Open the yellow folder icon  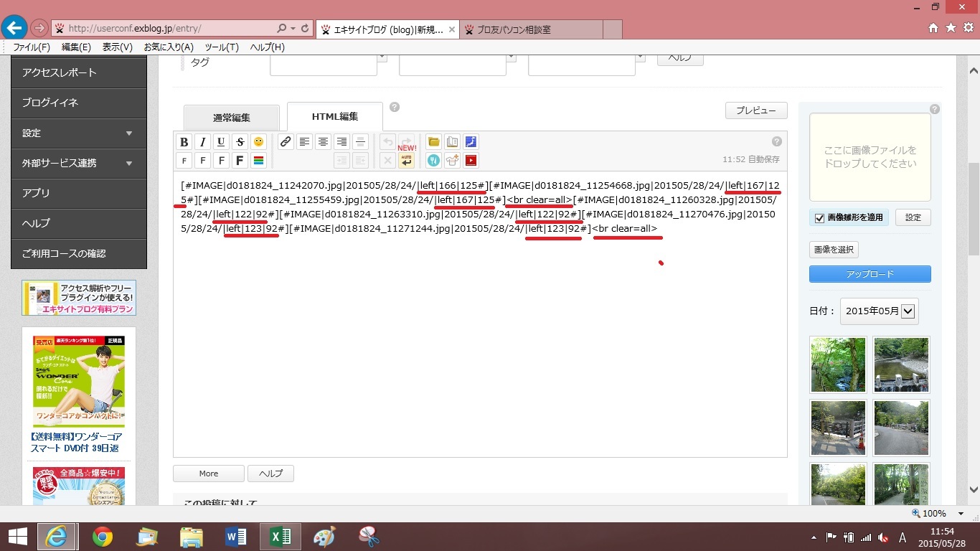pyautogui.click(x=433, y=142)
